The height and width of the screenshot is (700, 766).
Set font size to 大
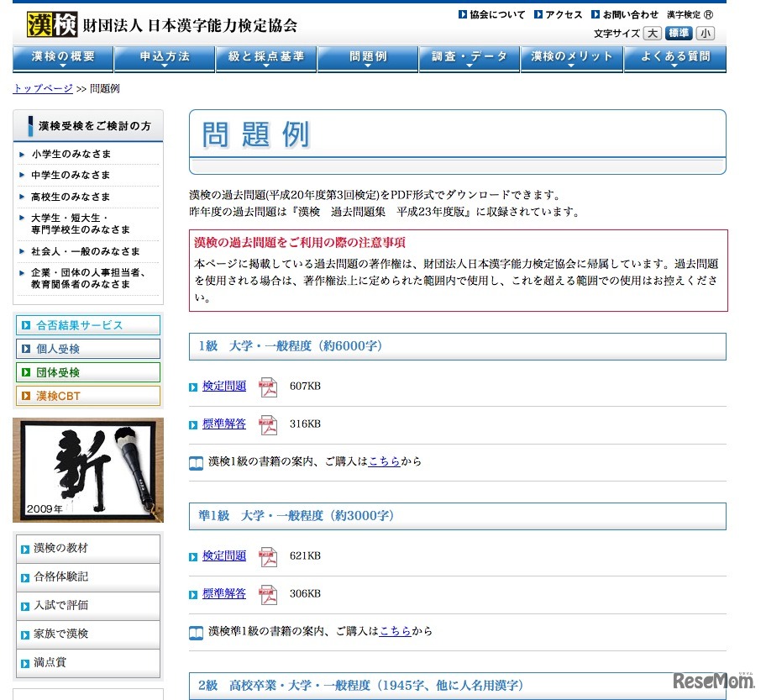pos(651,33)
